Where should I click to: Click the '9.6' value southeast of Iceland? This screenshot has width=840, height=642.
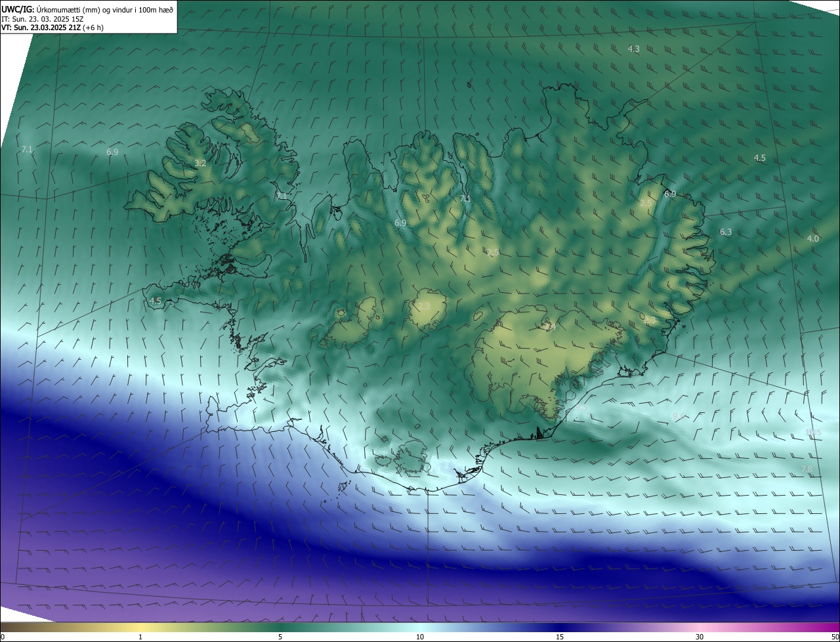[678, 417]
